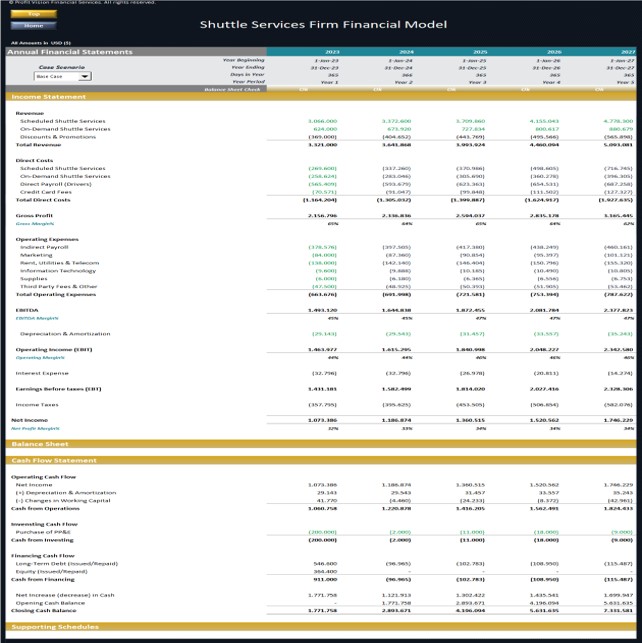Select the Year Period row label

coord(248,82)
